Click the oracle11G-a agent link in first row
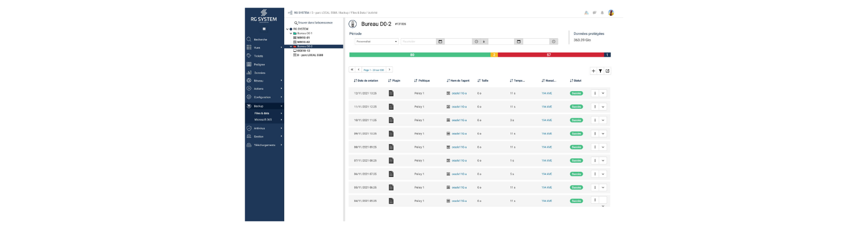This screenshot has height=229, width=868. (459, 94)
